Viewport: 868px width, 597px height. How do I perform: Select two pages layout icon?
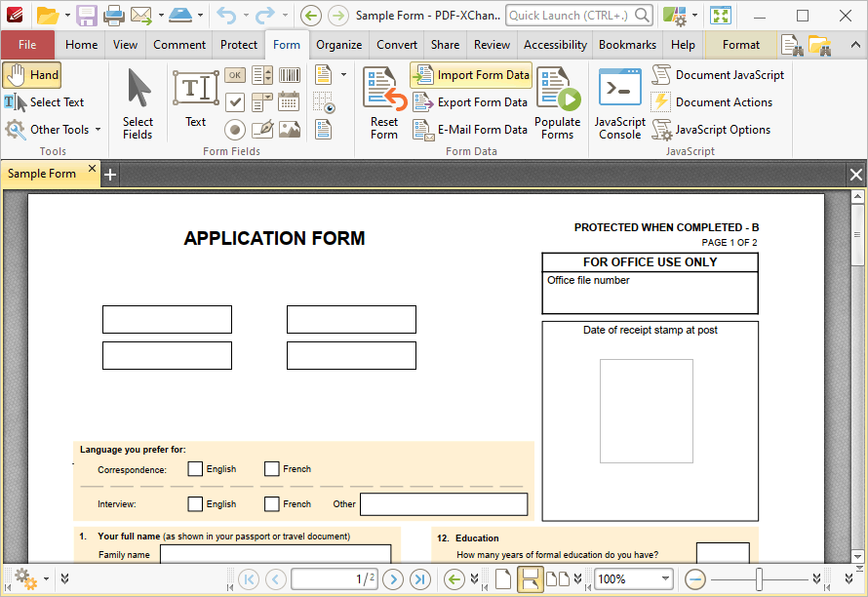click(x=558, y=579)
